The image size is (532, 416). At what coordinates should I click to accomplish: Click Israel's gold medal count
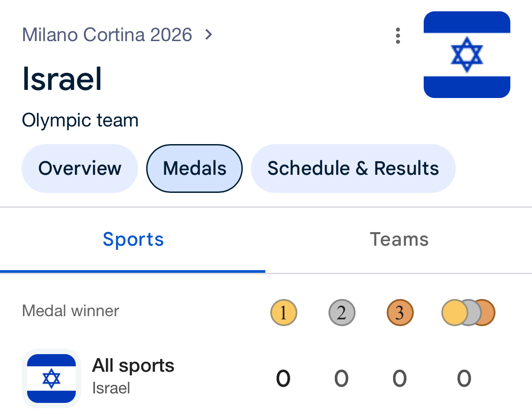(x=283, y=379)
